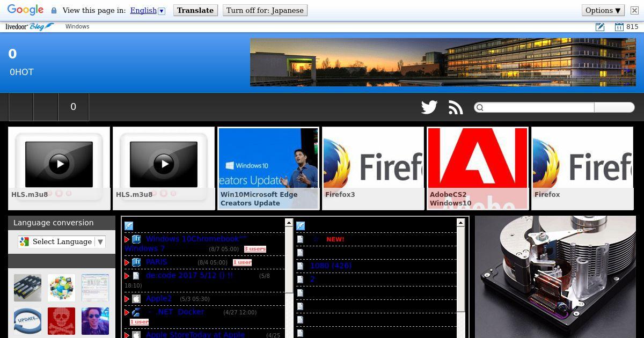Open the man with sunglasses thumbnail
644x338 pixels.
coord(95,321)
